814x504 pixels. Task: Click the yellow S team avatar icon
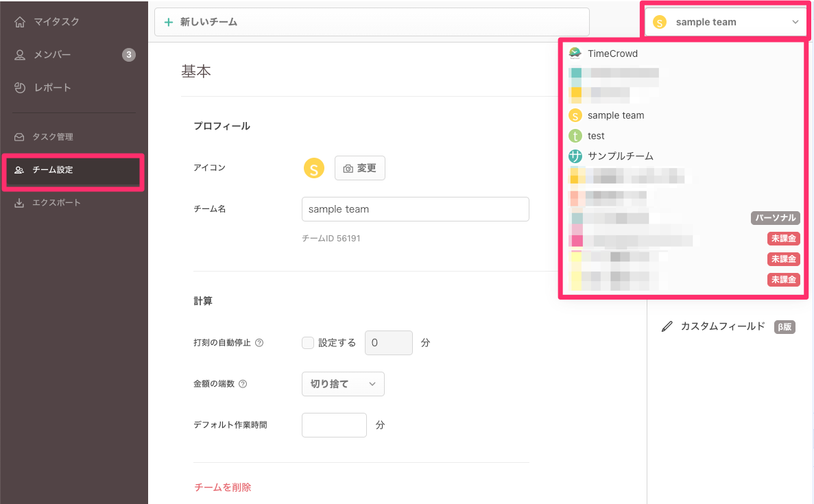coord(313,168)
